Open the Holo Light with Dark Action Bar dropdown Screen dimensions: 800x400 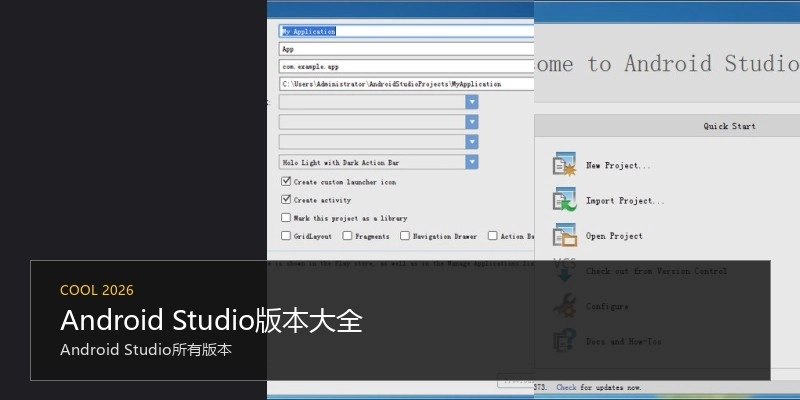[378, 162]
